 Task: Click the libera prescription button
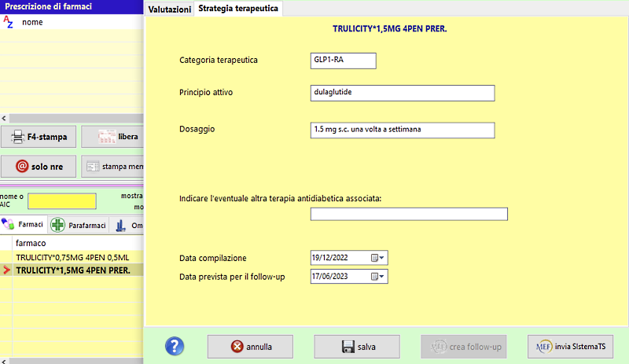[113, 137]
